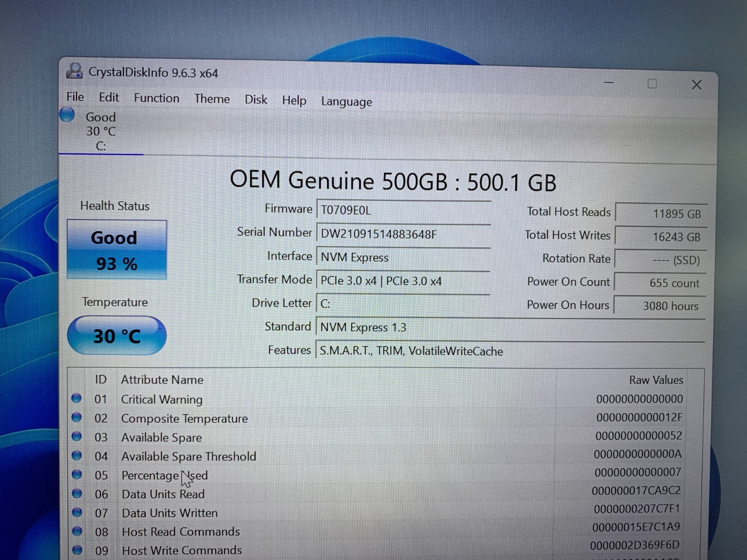Click the Raw Values column header
Screen dimensions: 747x560
coord(656,380)
